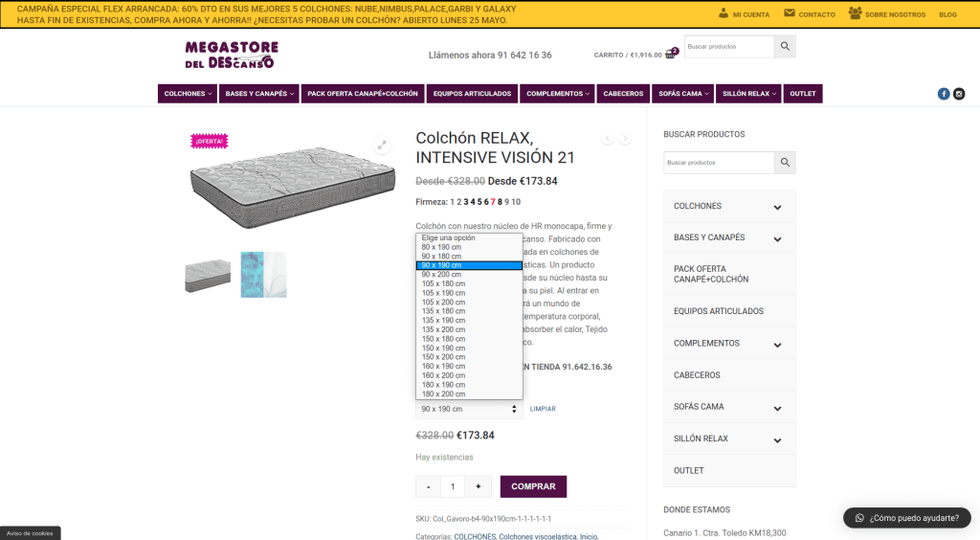
Task: Open the shopping cart basket icon
Action: tap(671, 54)
